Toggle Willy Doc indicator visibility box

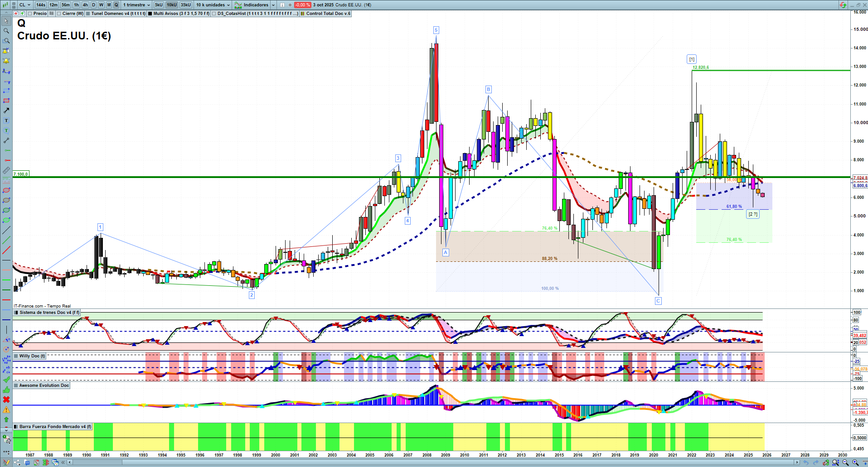[x=16, y=356]
